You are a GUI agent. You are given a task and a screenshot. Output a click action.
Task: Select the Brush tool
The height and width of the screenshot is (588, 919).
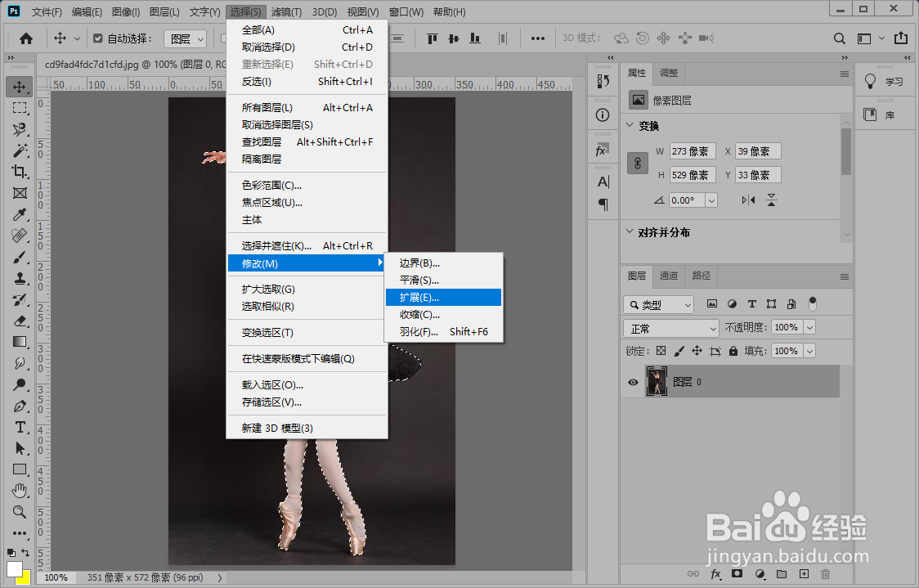point(20,257)
